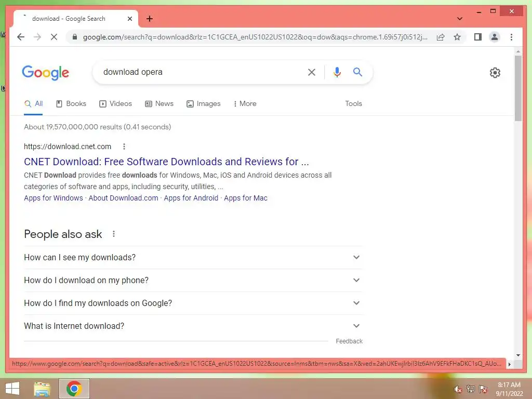Image resolution: width=532 pixels, height=399 pixels.
Task: Go back to the previous page
Action: point(21,37)
